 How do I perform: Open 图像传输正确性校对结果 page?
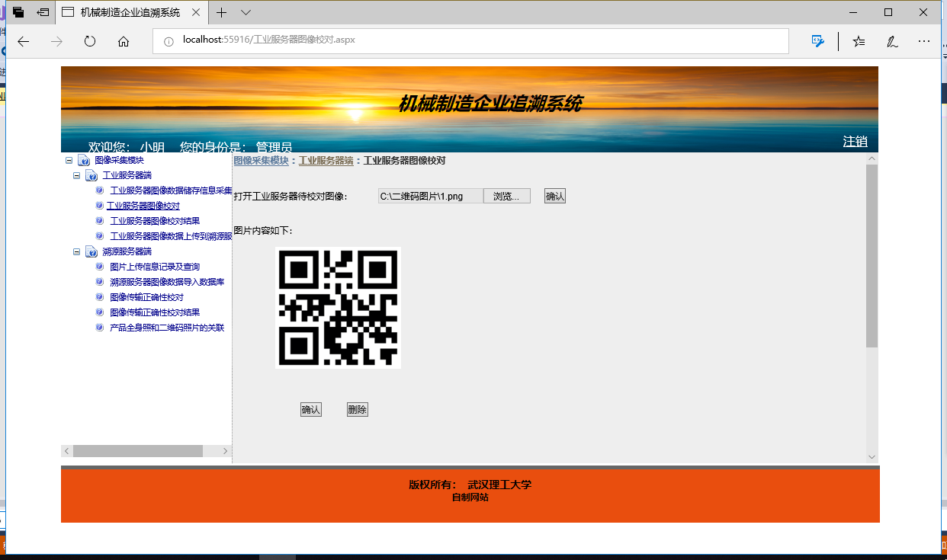click(x=155, y=312)
